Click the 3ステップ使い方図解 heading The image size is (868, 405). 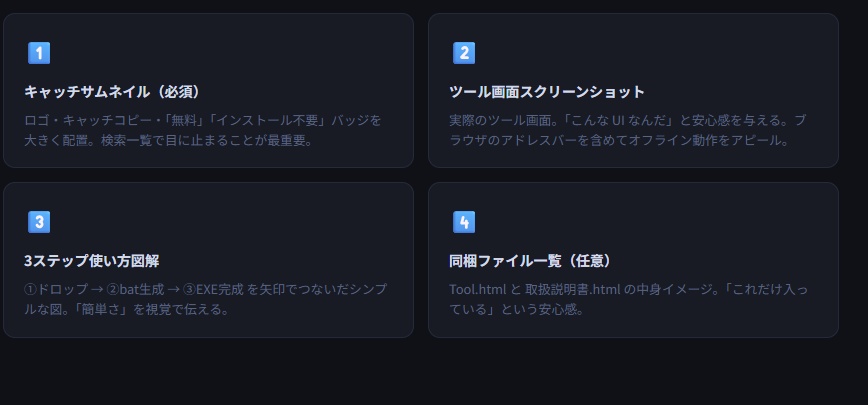point(91,260)
